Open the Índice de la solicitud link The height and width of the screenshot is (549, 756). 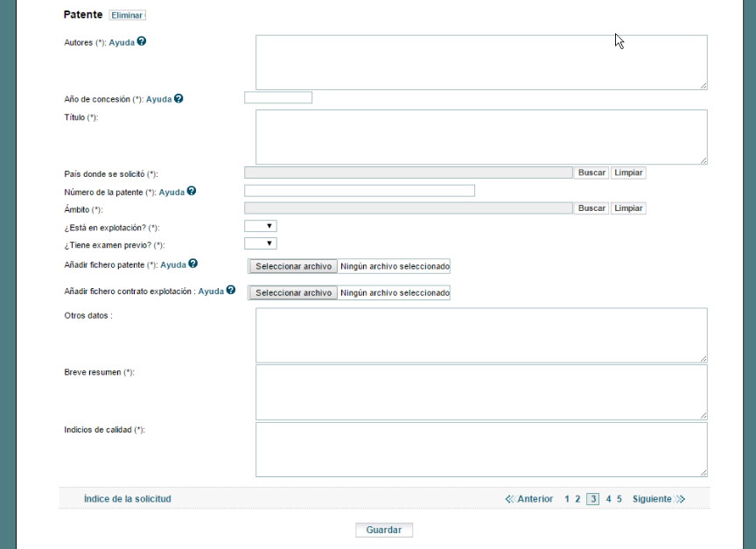pyautogui.click(x=128, y=499)
